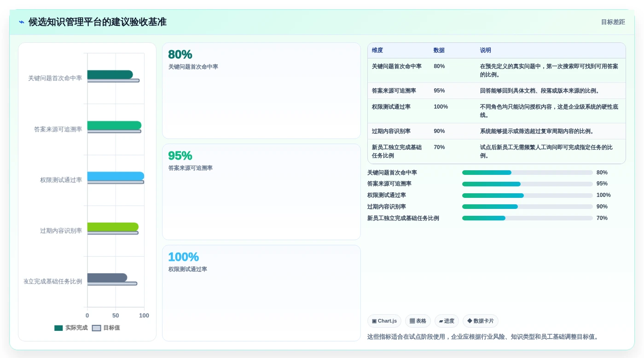Toggle the 目标值 legend swatch
This screenshot has height=358, width=644.
(x=96, y=328)
